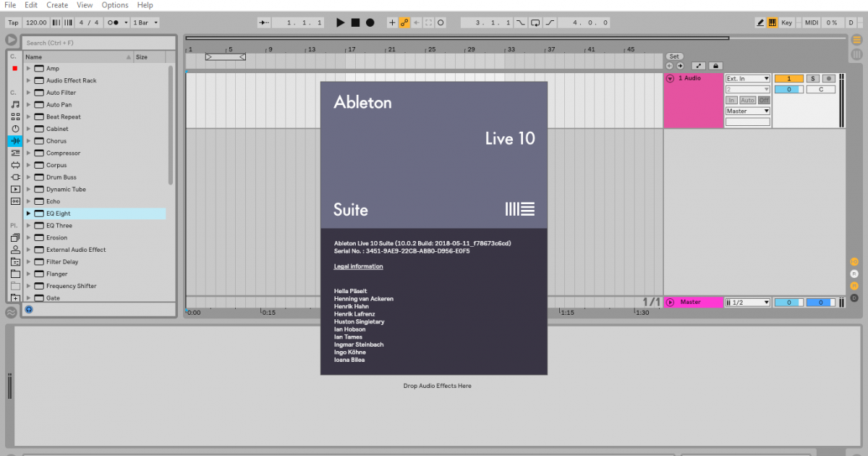Viewport: 868px width, 456px height.
Task: Open Packs in browser Places
Action: (x=15, y=237)
